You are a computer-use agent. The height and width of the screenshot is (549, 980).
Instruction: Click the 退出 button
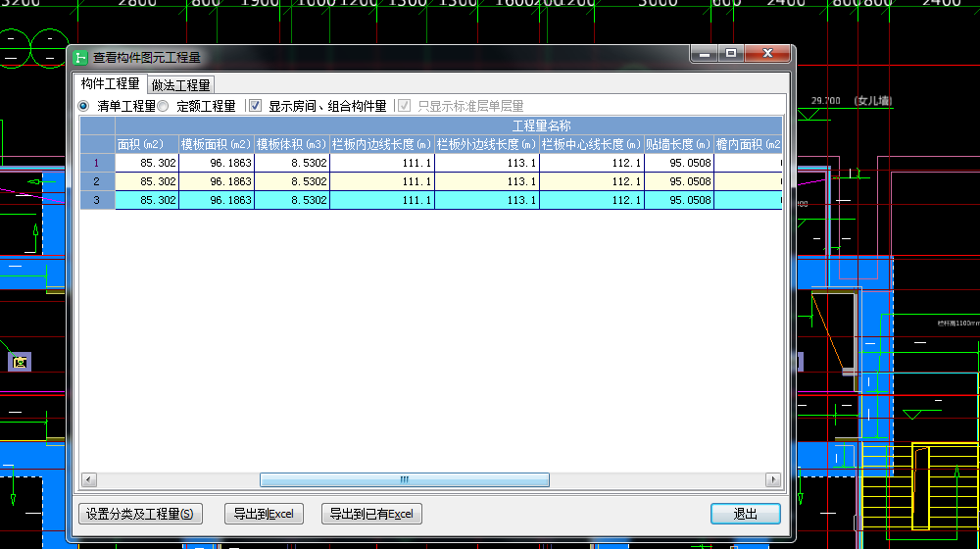[745, 514]
